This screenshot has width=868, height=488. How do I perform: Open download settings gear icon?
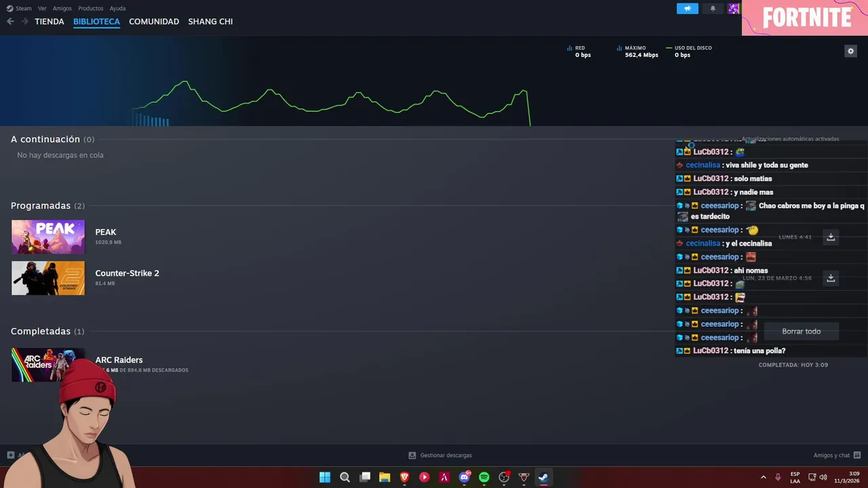[x=850, y=51]
